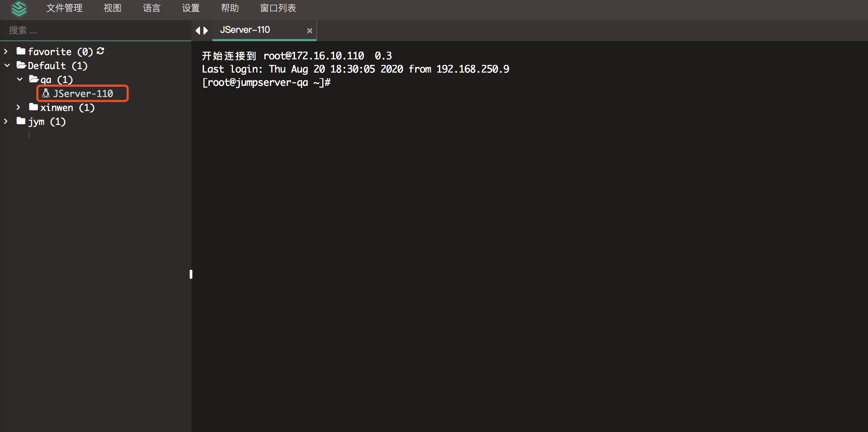Click the favorite folder icon
868x432 pixels.
(21, 51)
